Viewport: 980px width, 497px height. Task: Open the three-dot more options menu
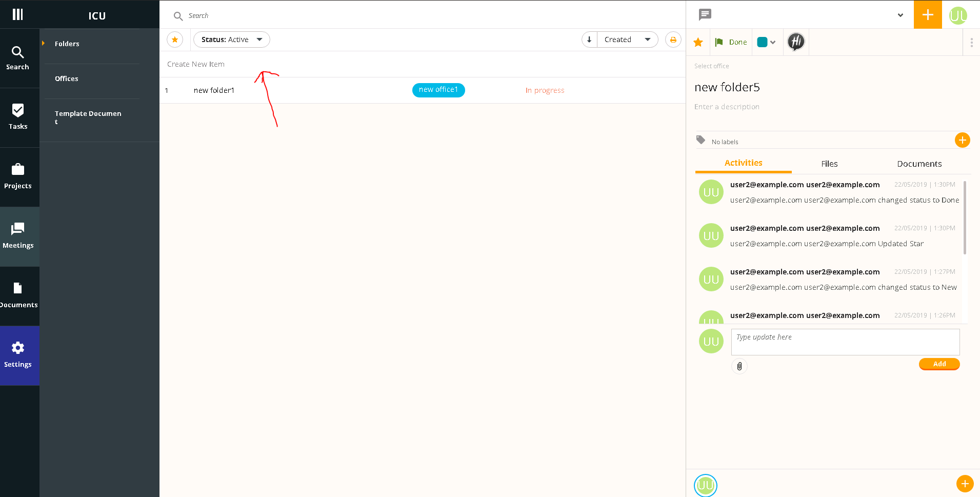971,43
